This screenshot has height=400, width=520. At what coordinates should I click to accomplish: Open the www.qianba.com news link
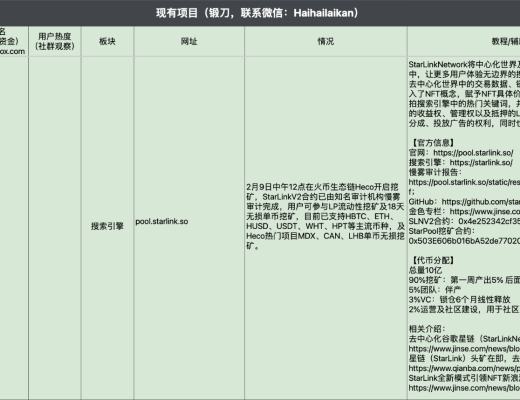pos(464,368)
